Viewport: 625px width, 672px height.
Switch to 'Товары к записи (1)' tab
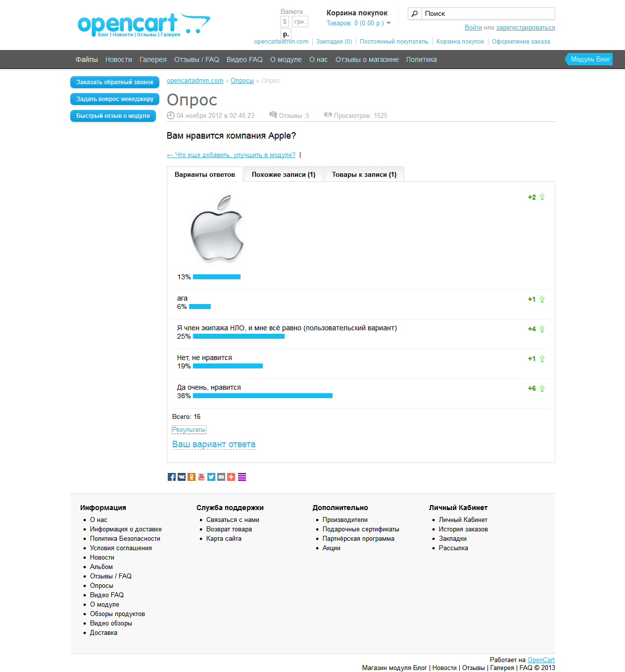click(364, 174)
